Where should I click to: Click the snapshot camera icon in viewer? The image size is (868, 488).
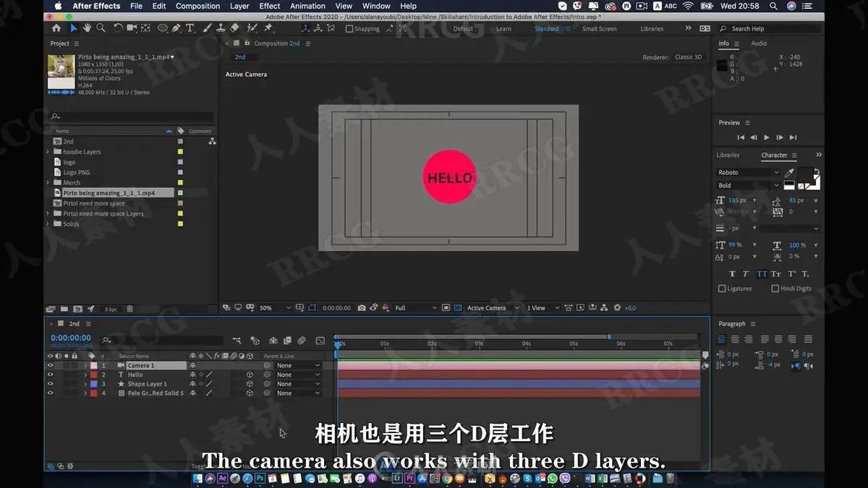(362, 308)
